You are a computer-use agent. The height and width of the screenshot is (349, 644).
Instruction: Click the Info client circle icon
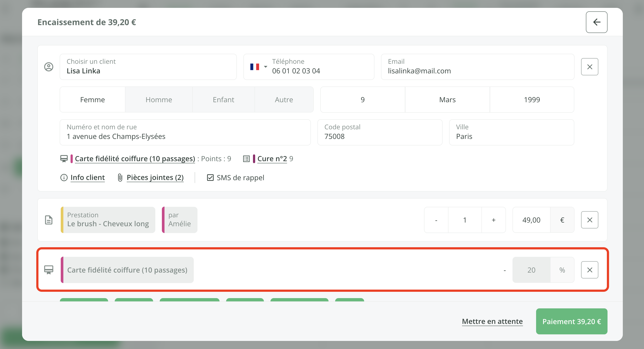tap(64, 178)
